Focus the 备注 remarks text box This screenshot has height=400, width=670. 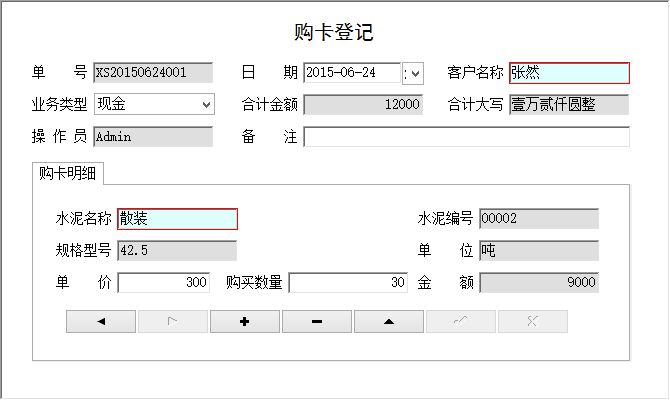pyautogui.click(x=466, y=137)
